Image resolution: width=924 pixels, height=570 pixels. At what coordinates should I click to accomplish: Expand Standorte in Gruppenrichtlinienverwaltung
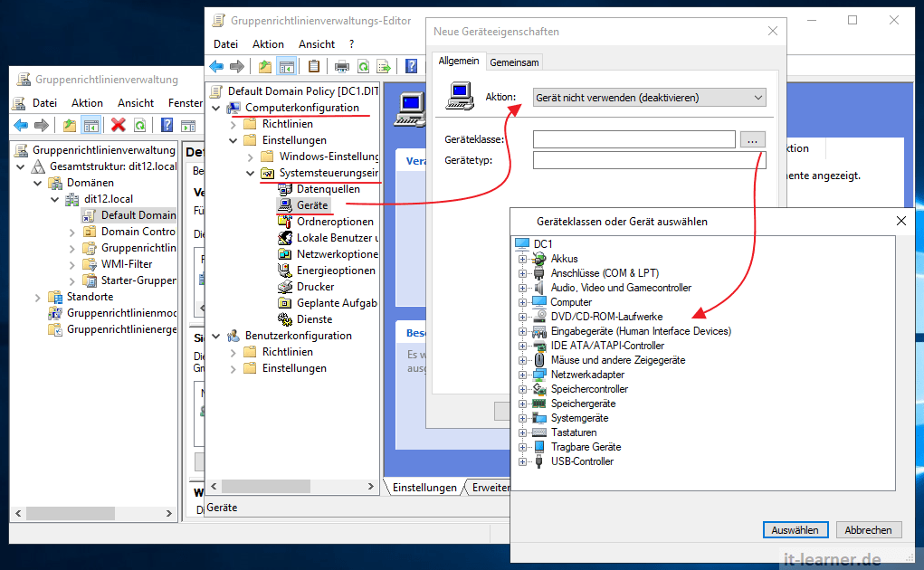(38, 298)
